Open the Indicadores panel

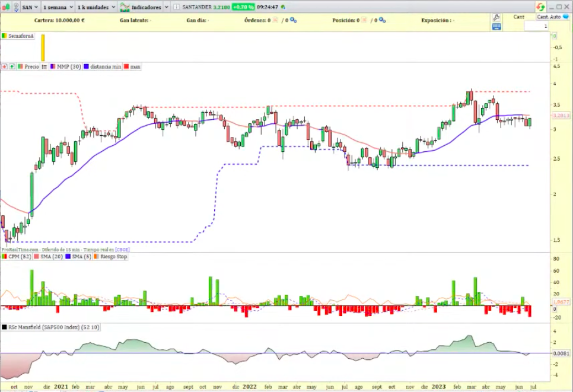click(146, 7)
